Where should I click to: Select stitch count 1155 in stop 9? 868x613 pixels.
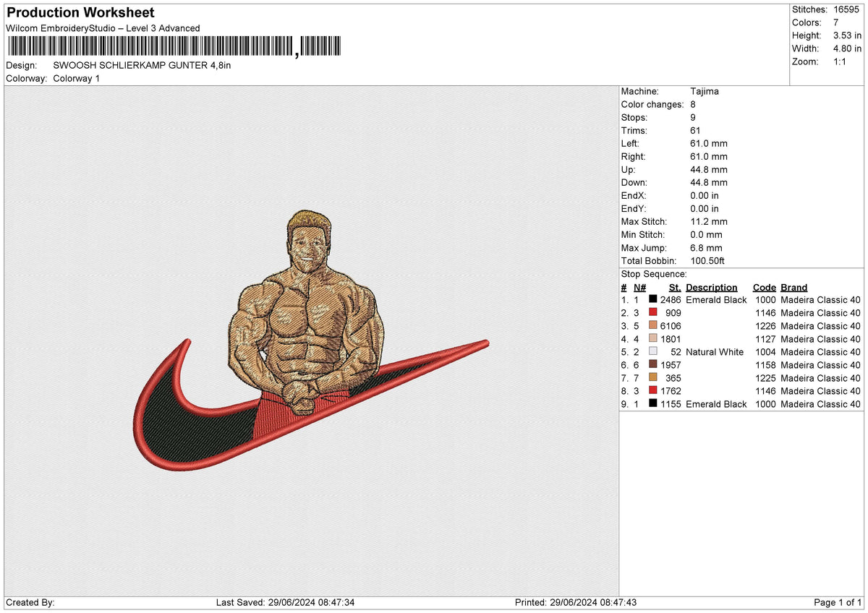(x=671, y=404)
